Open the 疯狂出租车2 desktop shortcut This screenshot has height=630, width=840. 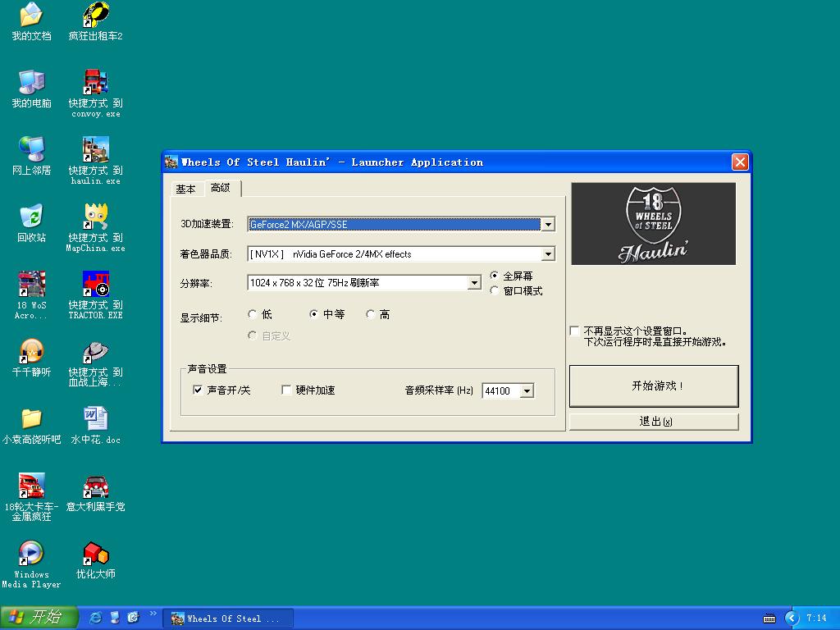pos(96,16)
